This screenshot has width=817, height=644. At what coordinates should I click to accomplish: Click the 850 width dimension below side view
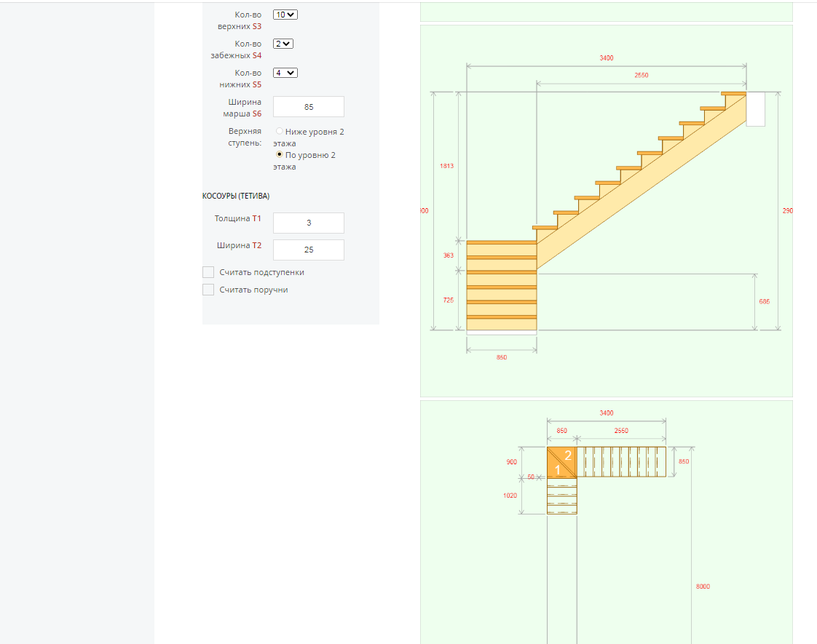pos(501,358)
